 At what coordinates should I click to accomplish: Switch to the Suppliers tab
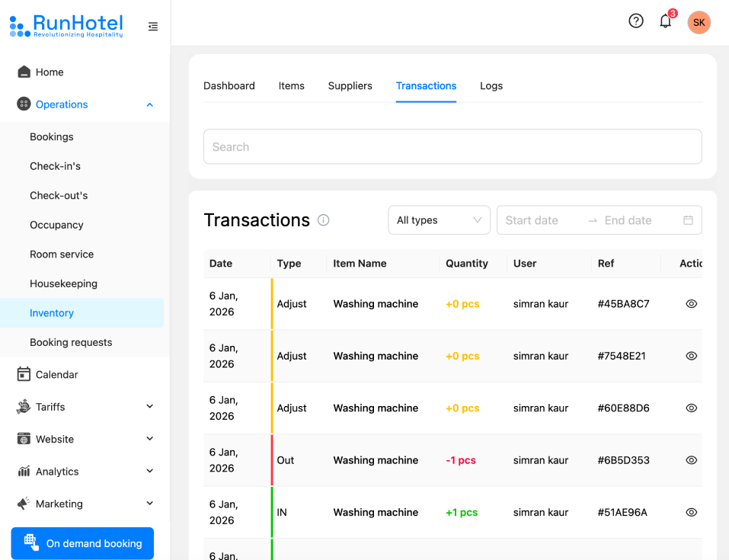350,86
